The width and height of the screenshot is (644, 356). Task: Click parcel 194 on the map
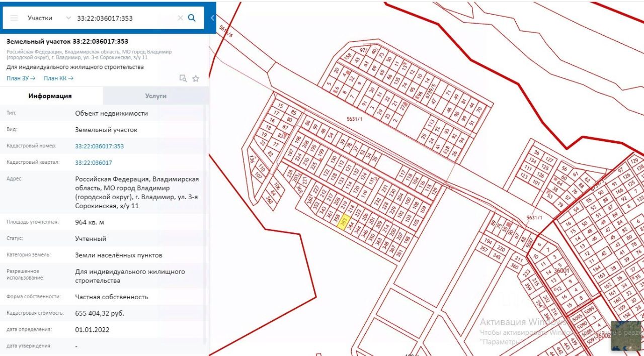coord(488,242)
